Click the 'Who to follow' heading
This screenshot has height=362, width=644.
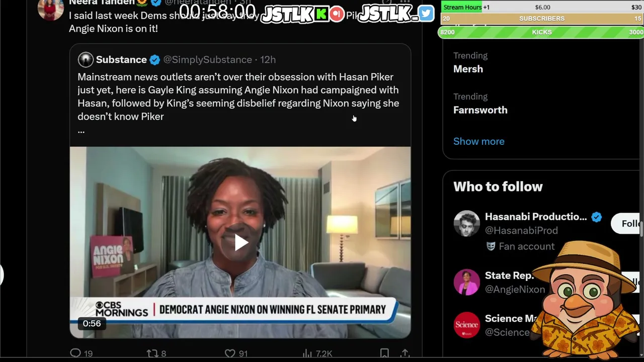click(498, 187)
